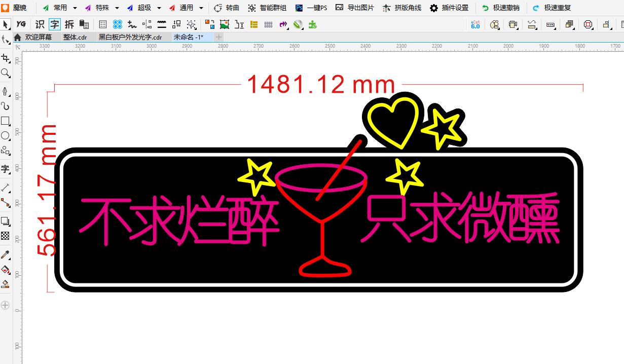The width and height of the screenshot is (624, 364).
Task: Click the wavy curve plus icon
Action: tap(132, 24)
